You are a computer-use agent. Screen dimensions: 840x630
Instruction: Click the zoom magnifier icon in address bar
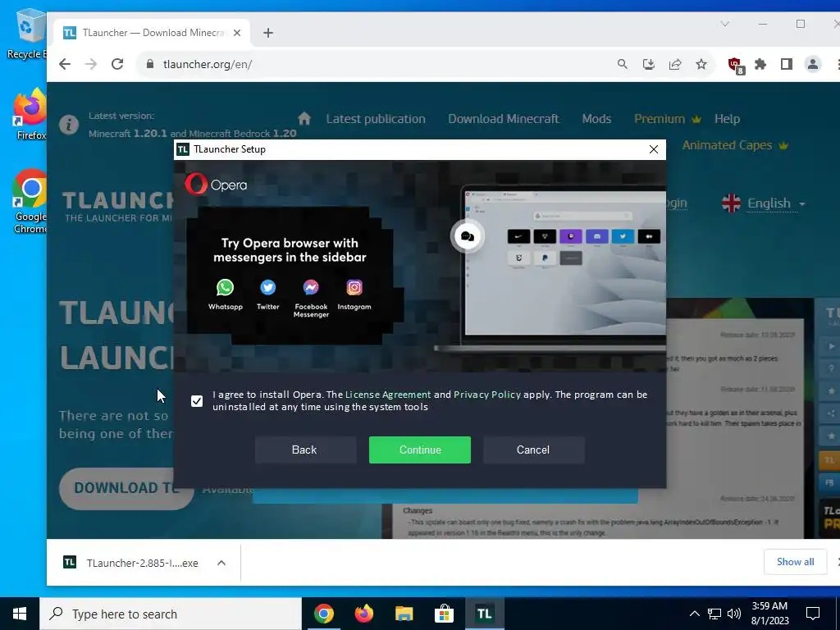[622, 64]
